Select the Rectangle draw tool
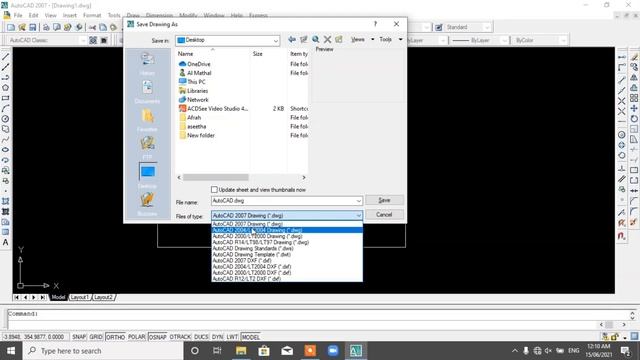The width and height of the screenshot is (640, 360). [x=5, y=98]
